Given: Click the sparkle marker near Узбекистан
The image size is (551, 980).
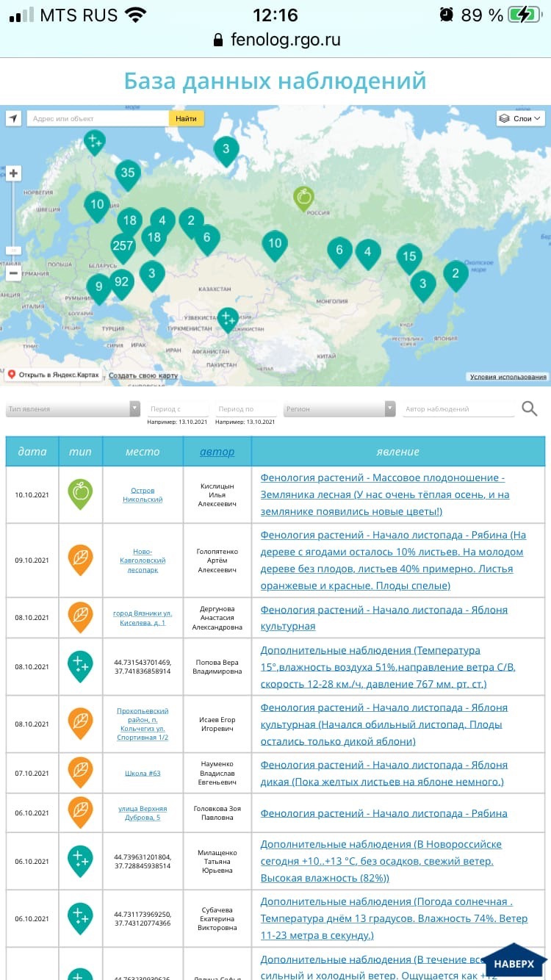Looking at the screenshot, I should pyautogui.click(x=228, y=319).
